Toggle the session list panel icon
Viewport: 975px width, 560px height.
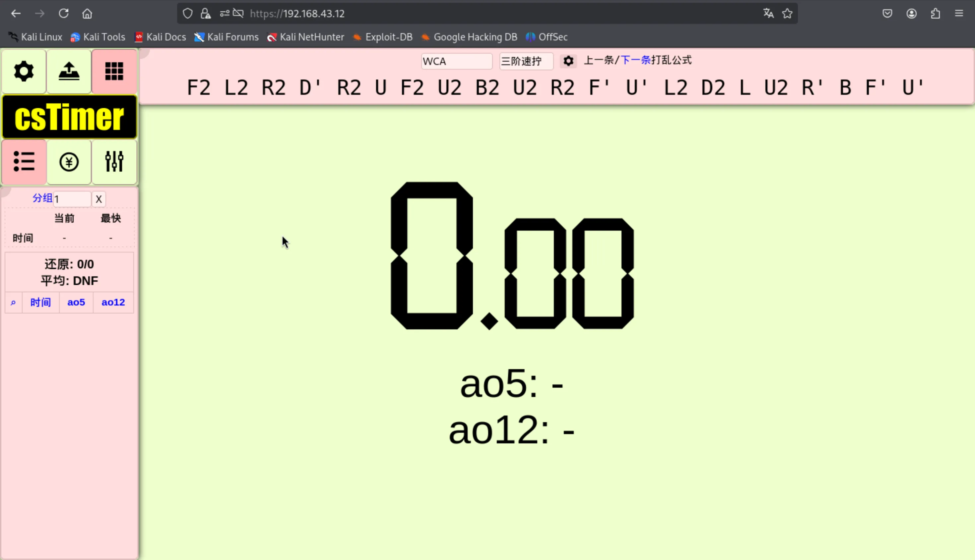click(x=24, y=162)
